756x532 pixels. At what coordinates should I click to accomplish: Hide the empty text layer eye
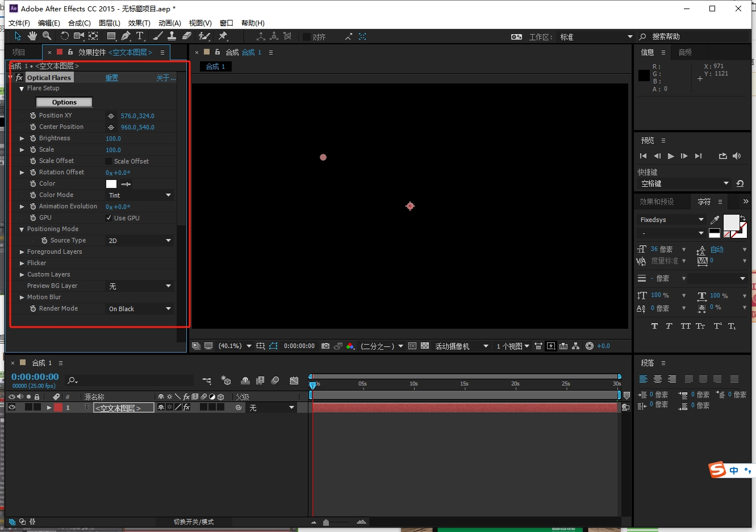point(11,408)
